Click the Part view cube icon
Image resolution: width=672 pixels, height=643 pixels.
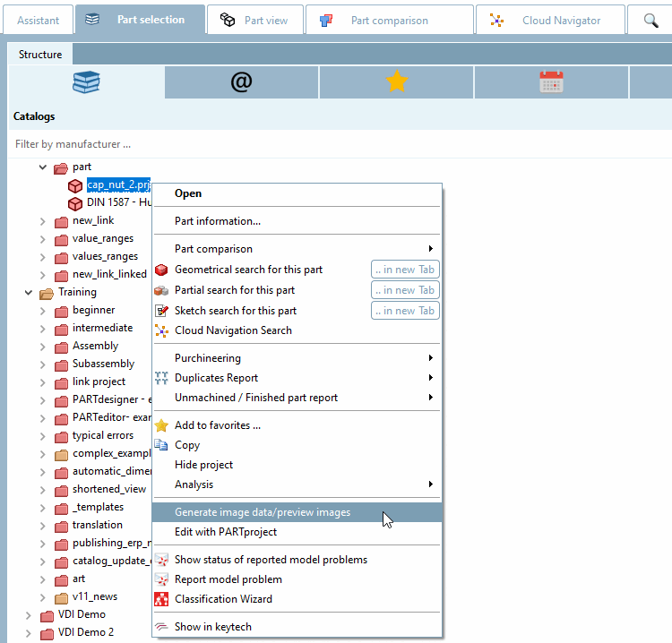[x=228, y=20]
